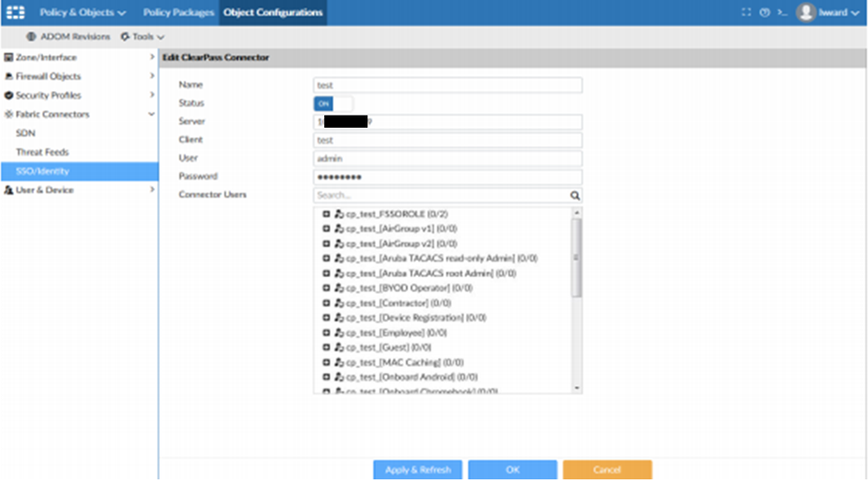Click the OK button
This screenshot has height=483, width=868.
pyautogui.click(x=513, y=470)
